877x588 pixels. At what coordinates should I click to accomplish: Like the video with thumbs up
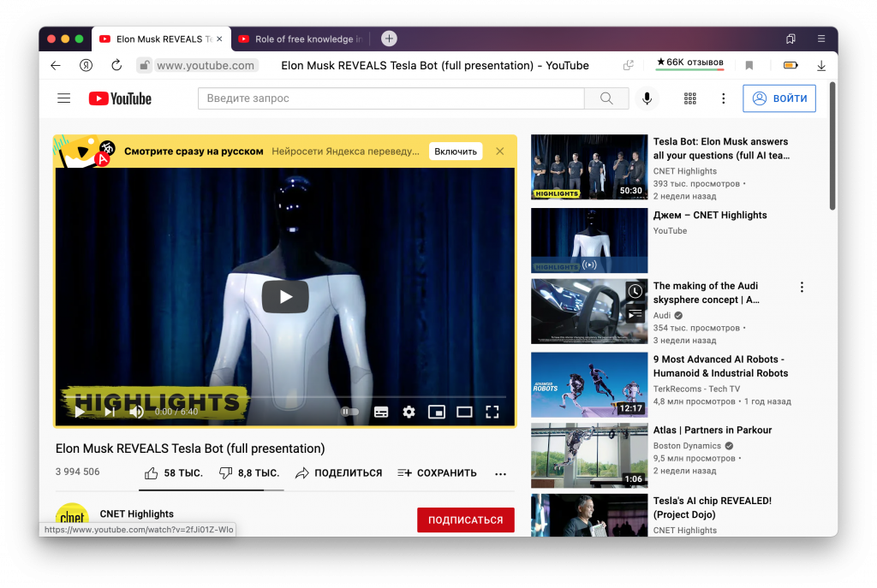click(x=152, y=473)
